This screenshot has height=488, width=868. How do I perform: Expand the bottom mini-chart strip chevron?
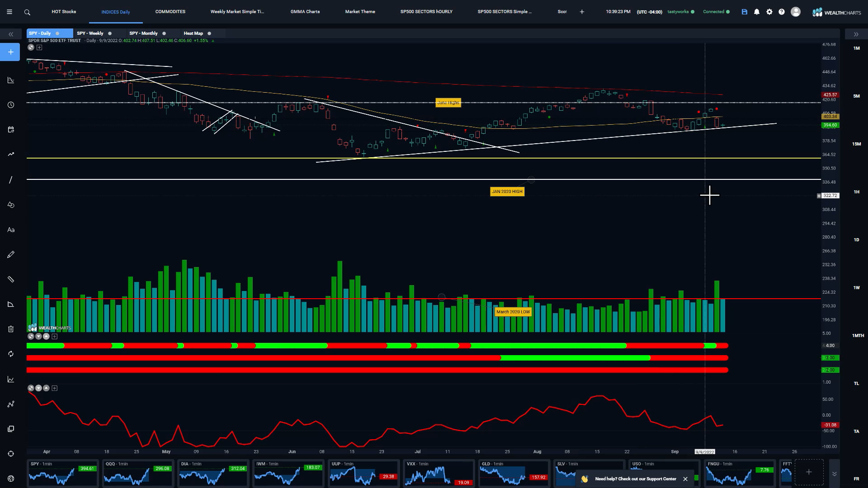(835, 474)
